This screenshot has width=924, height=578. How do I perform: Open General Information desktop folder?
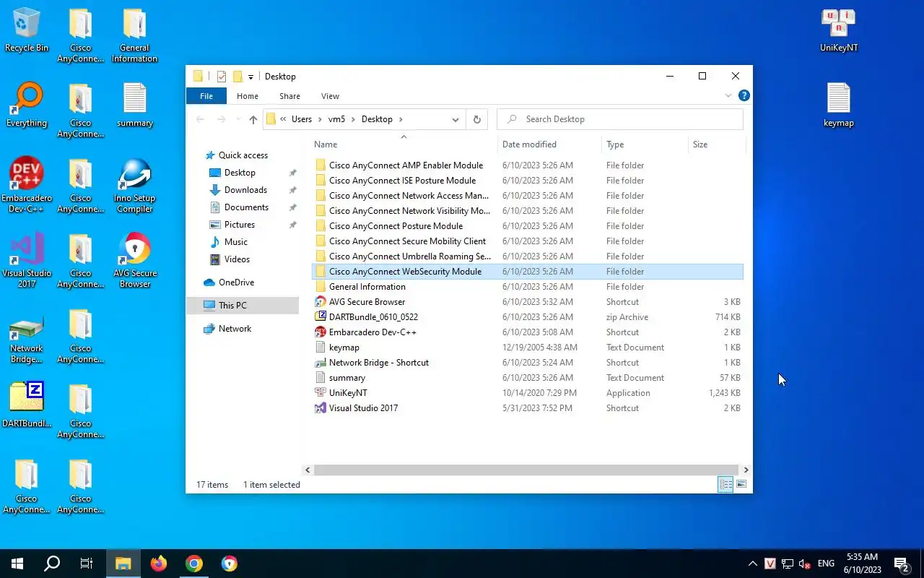pos(135,35)
